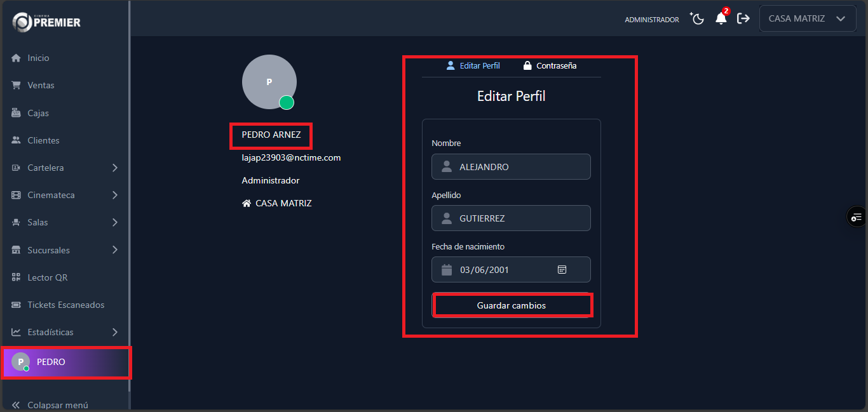
Task: Toggle dark mode moon icon
Action: [x=698, y=19]
